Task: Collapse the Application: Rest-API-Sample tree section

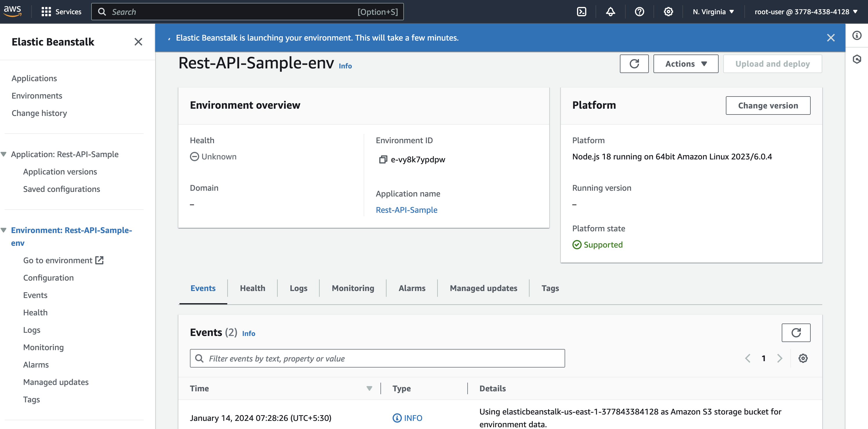Action: click(x=4, y=154)
